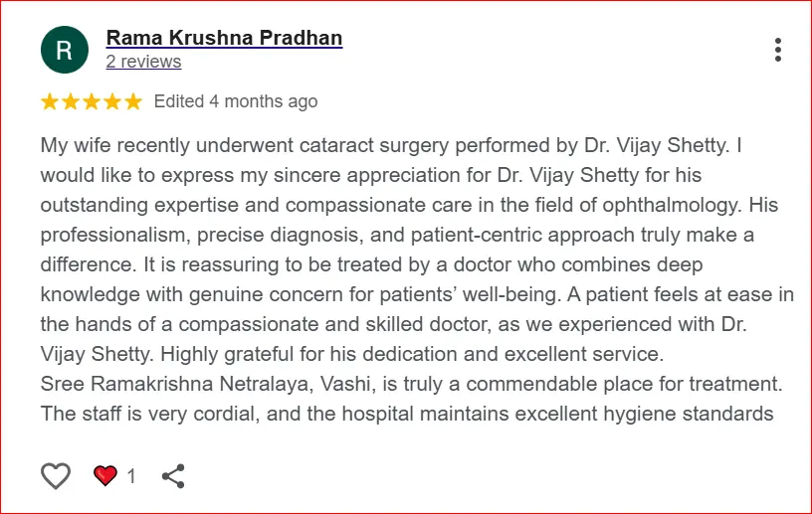Screen dimensions: 812x514
Task: Click the knowledge with genuine concern line
Action: [x=417, y=294]
